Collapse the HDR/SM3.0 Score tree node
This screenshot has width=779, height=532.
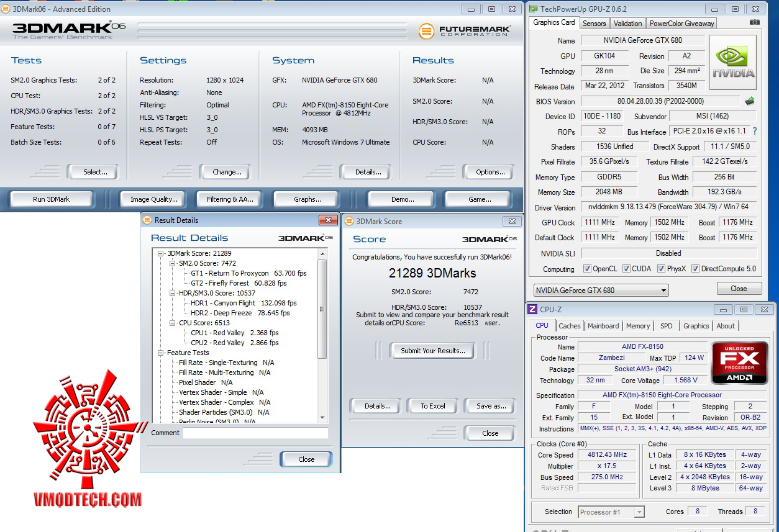(173, 293)
